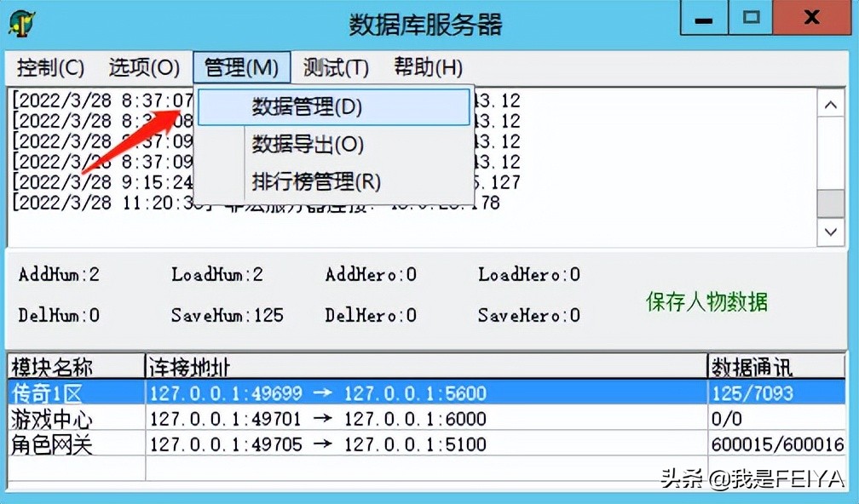Click the application logo in the title bar

click(22, 23)
